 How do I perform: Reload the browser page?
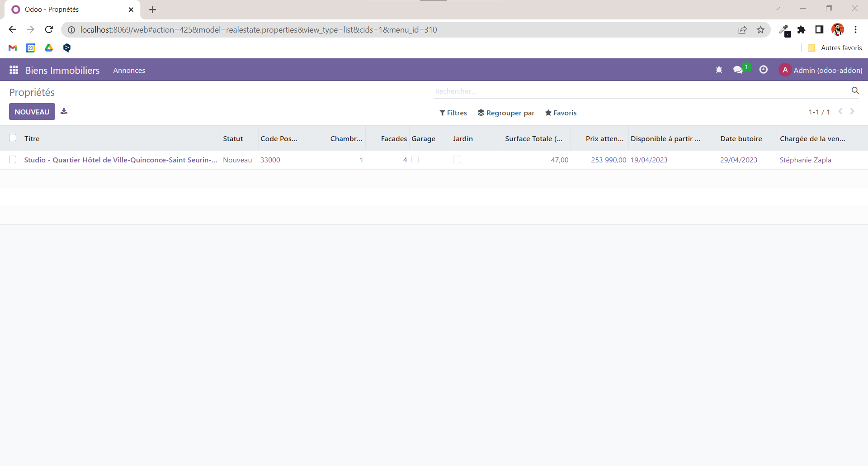[49, 30]
